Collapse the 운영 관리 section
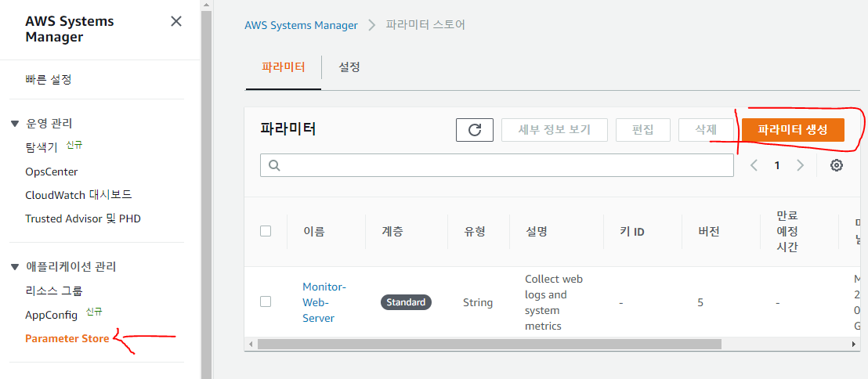The image size is (868, 379). click(x=16, y=123)
